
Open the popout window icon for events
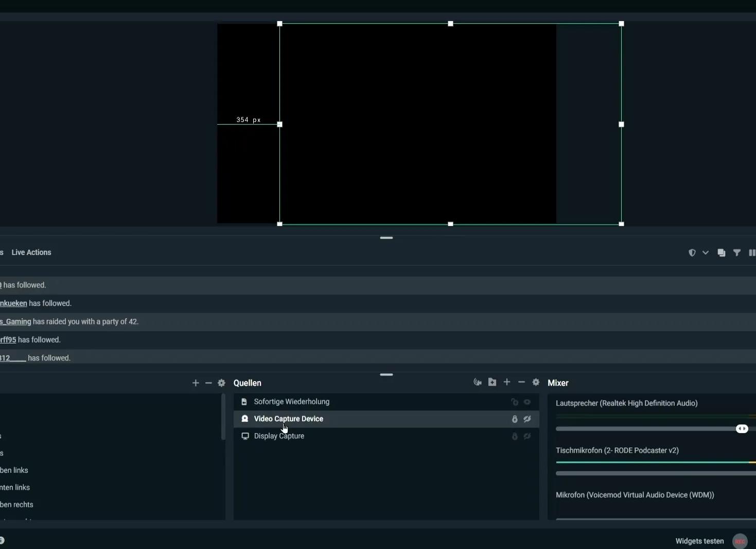click(722, 253)
